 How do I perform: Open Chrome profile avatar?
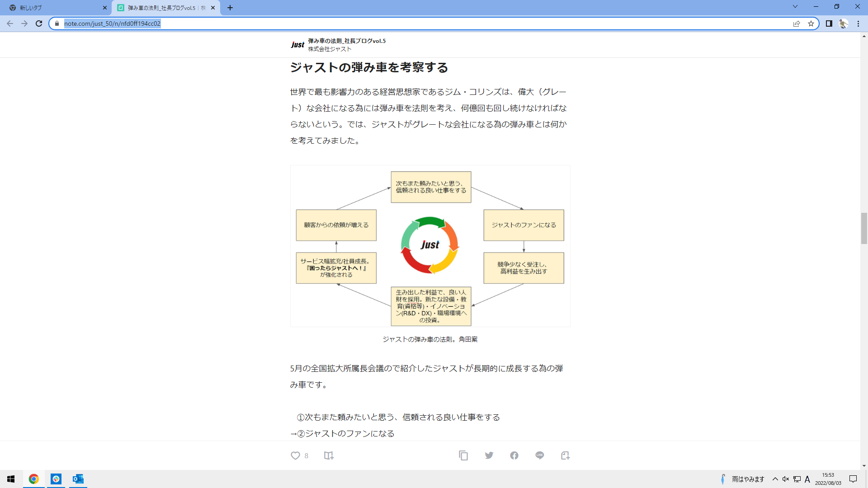(844, 23)
